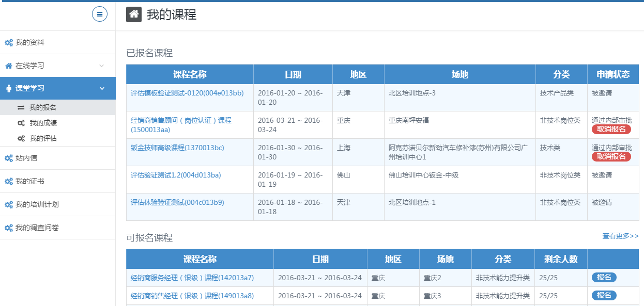The image size is (644, 306).
Task: Open 我的成绩 in the sidebar
Action: (x=43, y=123)
